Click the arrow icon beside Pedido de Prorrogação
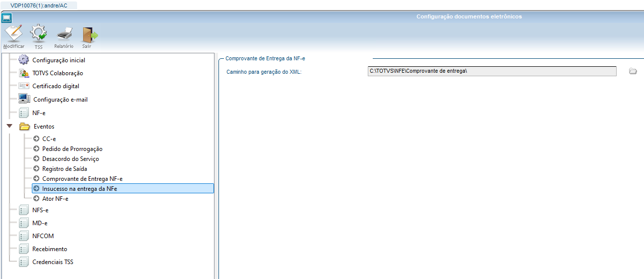Screen dimensions: 644x279 pos(36,148)
